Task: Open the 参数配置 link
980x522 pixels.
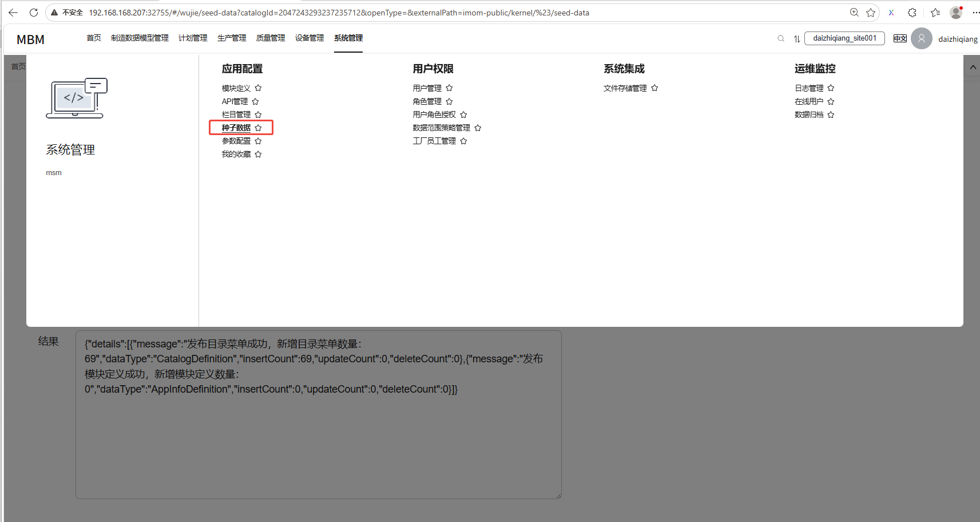Action: point(236,141)
